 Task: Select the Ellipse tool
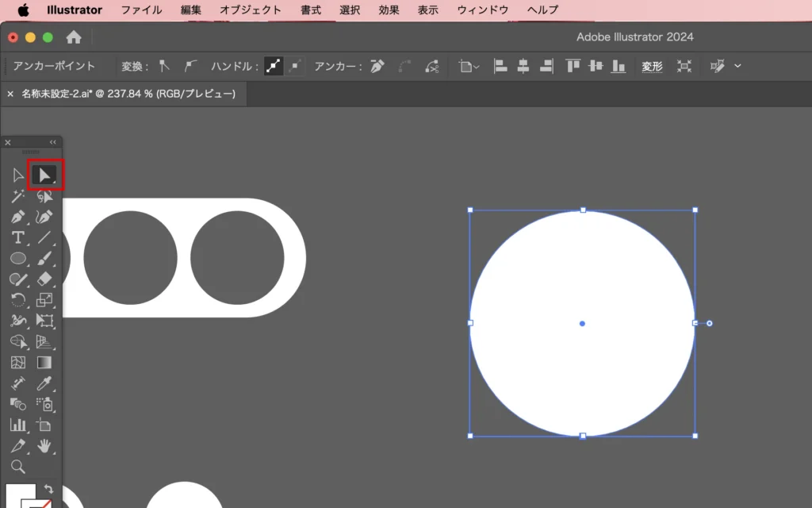pos(18,258)
